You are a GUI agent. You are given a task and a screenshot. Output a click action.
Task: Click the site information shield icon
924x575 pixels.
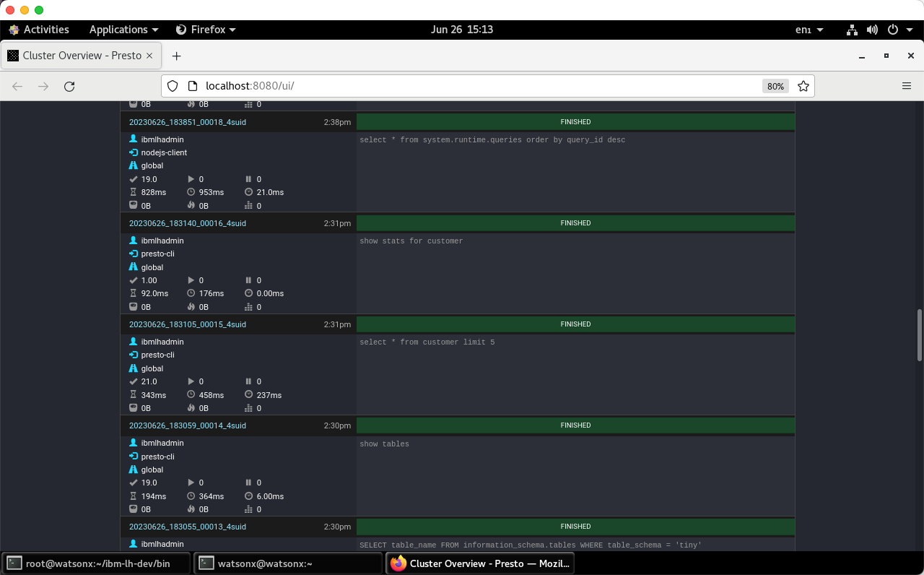(173, 86)
